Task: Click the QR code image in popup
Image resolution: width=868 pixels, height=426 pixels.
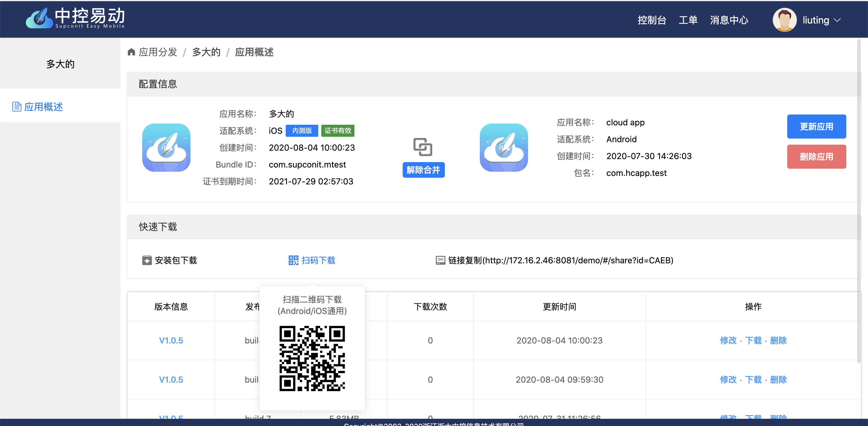Action: [312, 358]
